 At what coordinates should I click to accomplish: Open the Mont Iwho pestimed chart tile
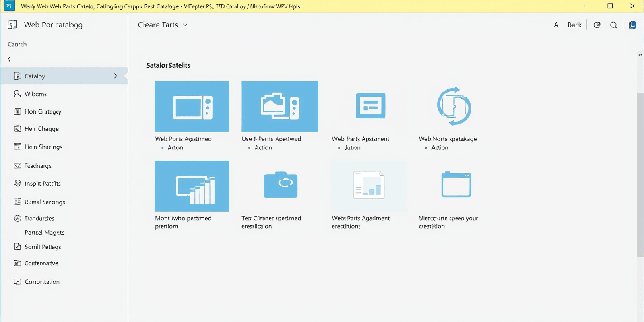pos(192,186)
